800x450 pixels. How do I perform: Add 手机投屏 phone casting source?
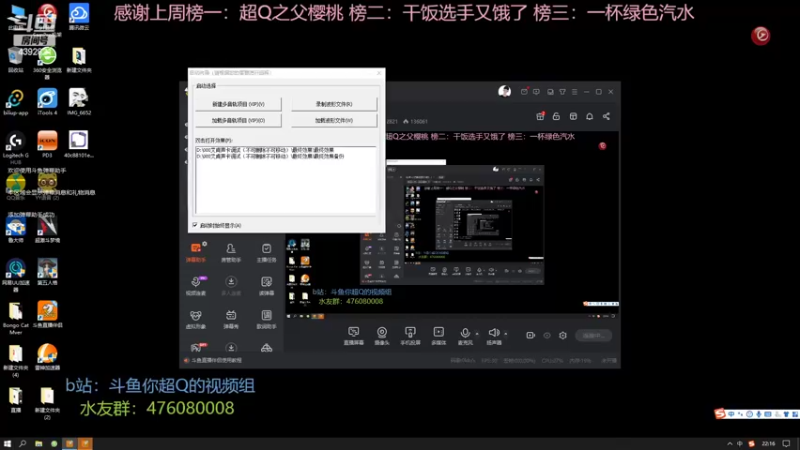410,336
